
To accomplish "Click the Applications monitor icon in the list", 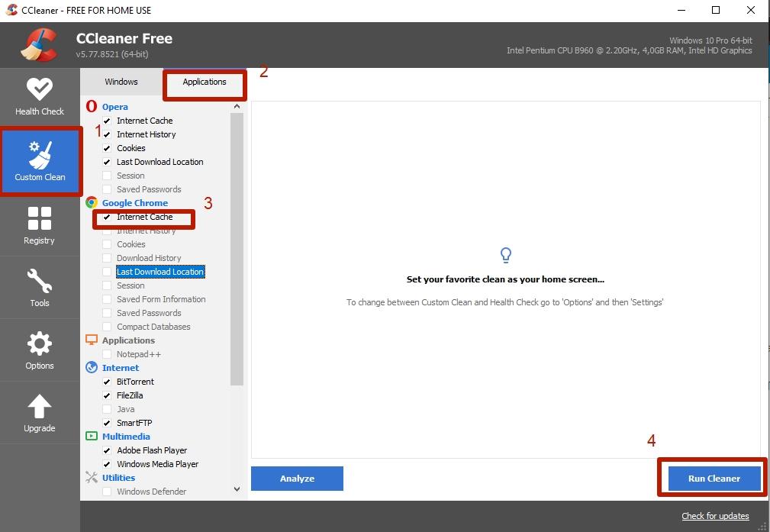I will click(92, 340).
